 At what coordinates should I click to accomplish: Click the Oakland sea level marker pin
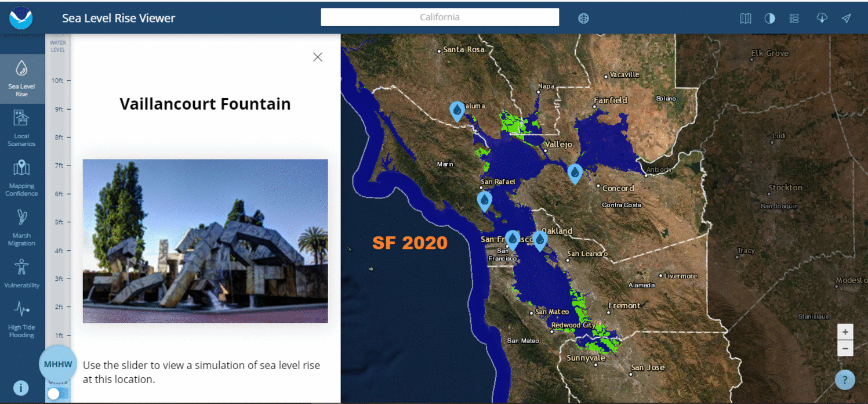click(539, 238)
